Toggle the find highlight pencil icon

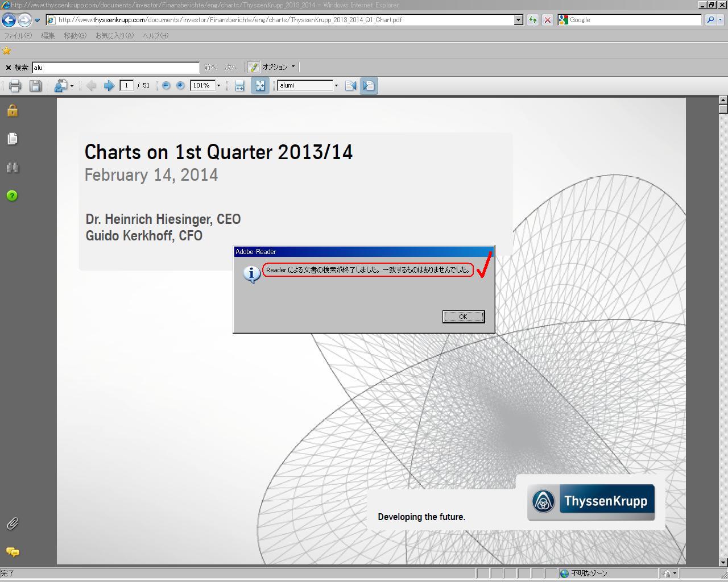(x=254, y=67)
